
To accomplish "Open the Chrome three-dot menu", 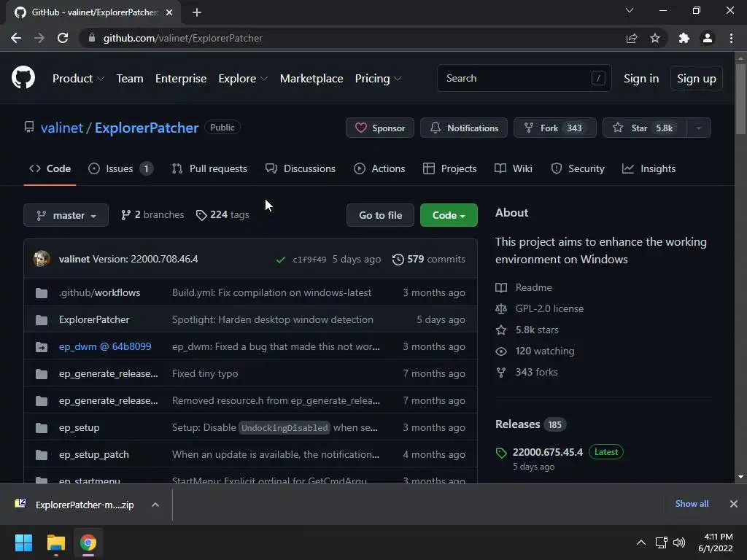I will pos(731,38).
